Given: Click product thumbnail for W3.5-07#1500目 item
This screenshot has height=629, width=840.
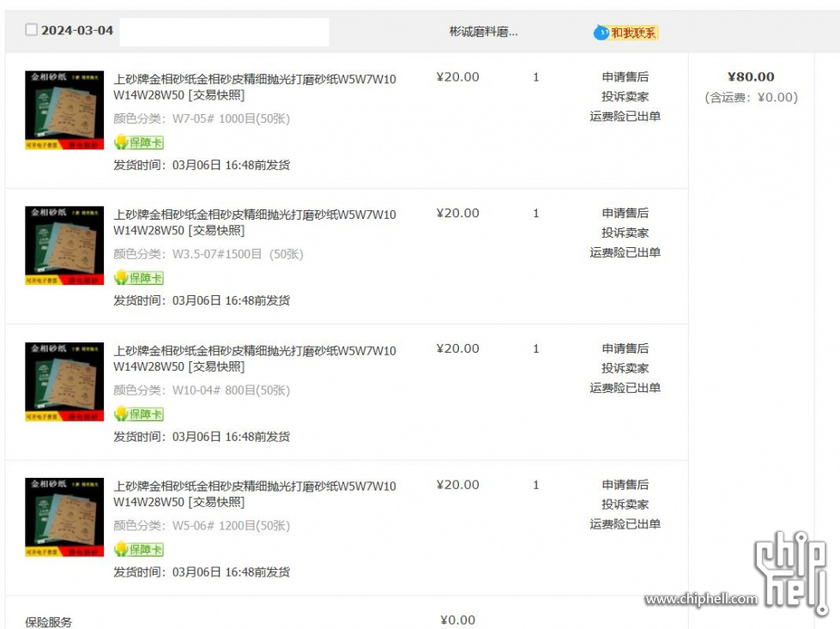Looking at the screenshot, I should [x=64, y=245].
